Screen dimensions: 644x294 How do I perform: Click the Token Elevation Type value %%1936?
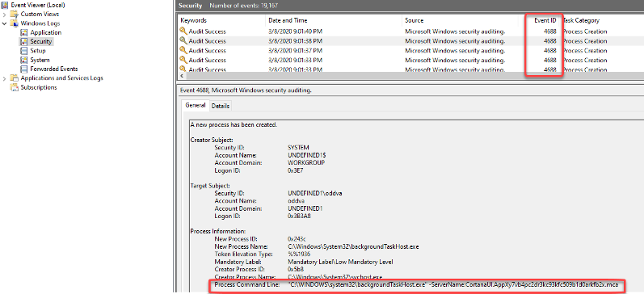point(300,254)
